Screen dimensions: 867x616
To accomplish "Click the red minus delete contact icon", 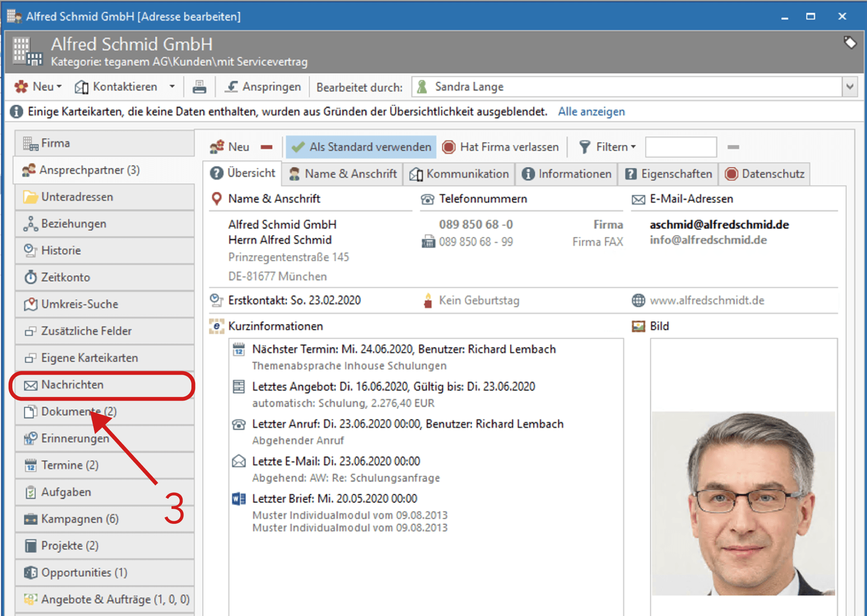I will [x=266, y=147].
